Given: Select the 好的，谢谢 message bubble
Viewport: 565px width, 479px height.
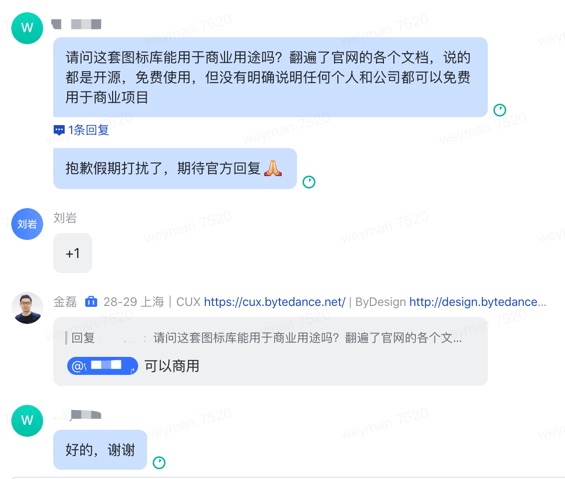Looking at the screenshot, I should point(100,450).
